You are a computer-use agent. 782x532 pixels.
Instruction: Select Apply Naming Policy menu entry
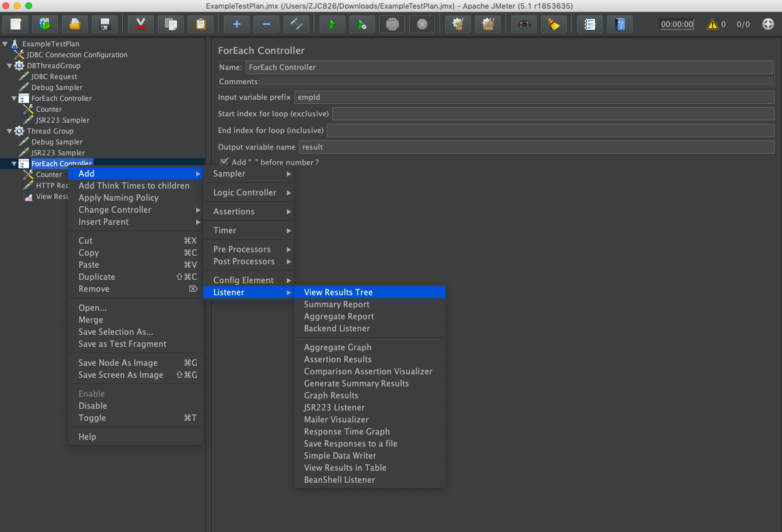136,198
